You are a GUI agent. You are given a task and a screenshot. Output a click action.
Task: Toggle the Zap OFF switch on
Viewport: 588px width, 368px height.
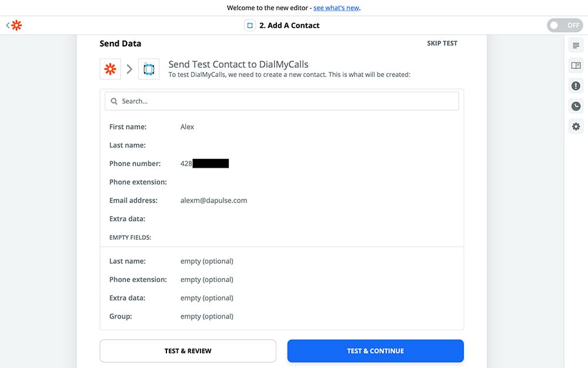coord(564,25)
